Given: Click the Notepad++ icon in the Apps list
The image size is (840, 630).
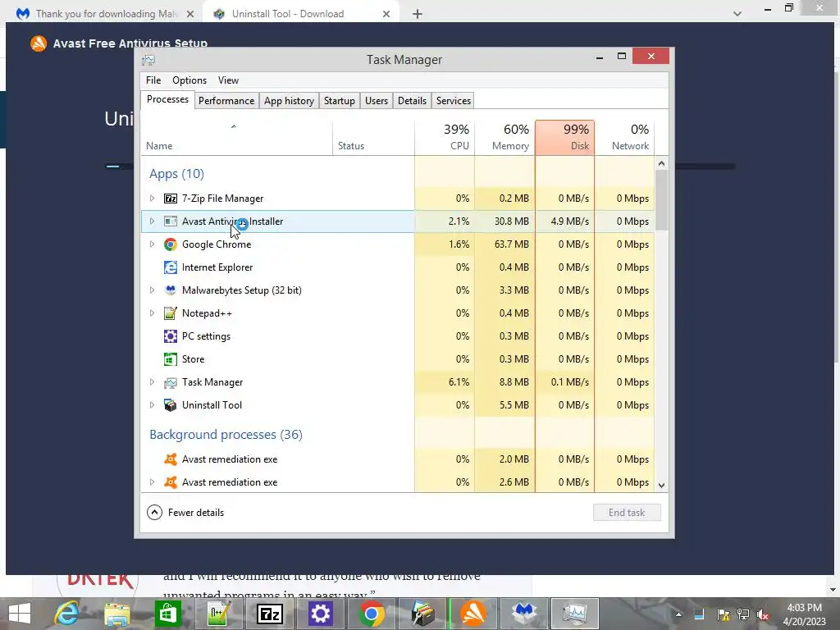Looking at the screenshot, I should point(171,313).
